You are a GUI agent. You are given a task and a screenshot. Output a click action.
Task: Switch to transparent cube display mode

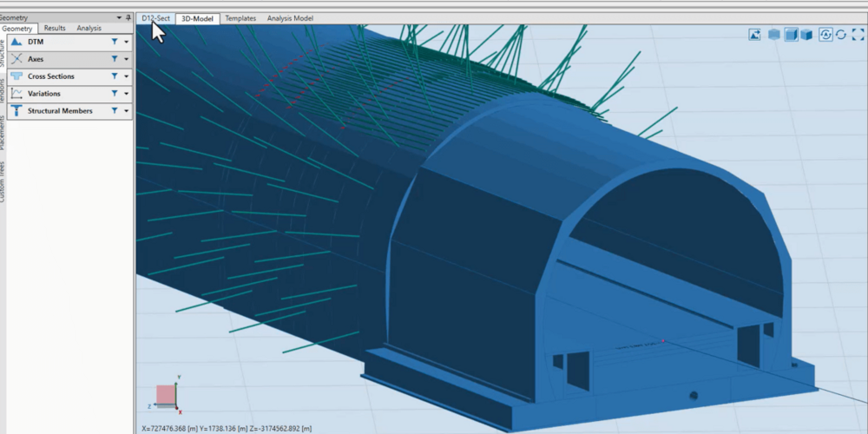(x=773, y=35)
